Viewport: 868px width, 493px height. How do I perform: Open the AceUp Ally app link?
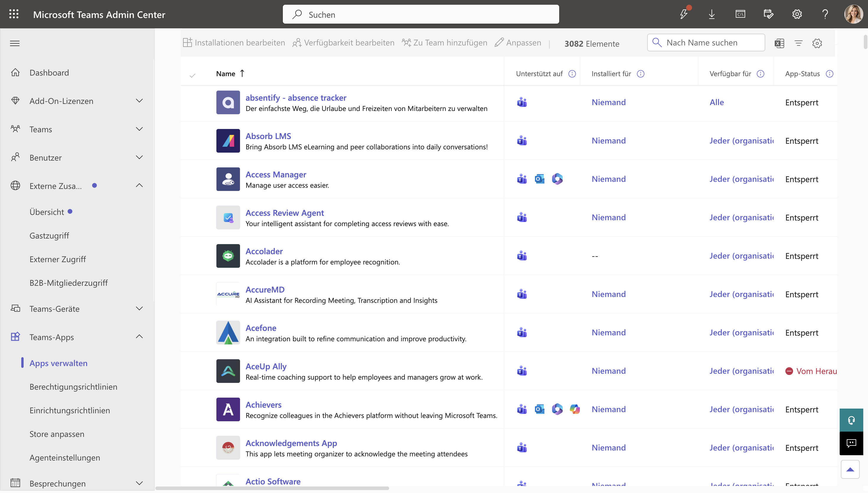[x=266, y=366]
